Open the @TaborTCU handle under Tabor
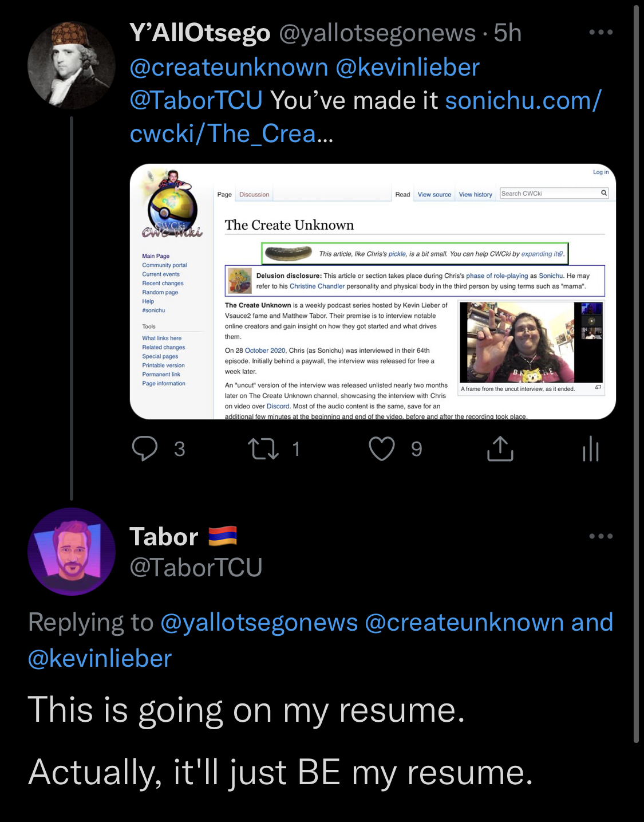The image size is (644, 822). [x=196, y=568]
